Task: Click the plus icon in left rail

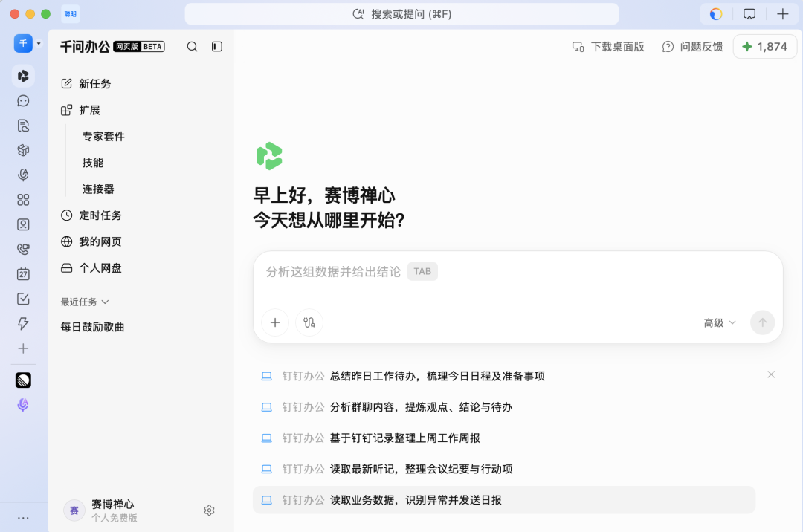Action: [x=23, y=348]
